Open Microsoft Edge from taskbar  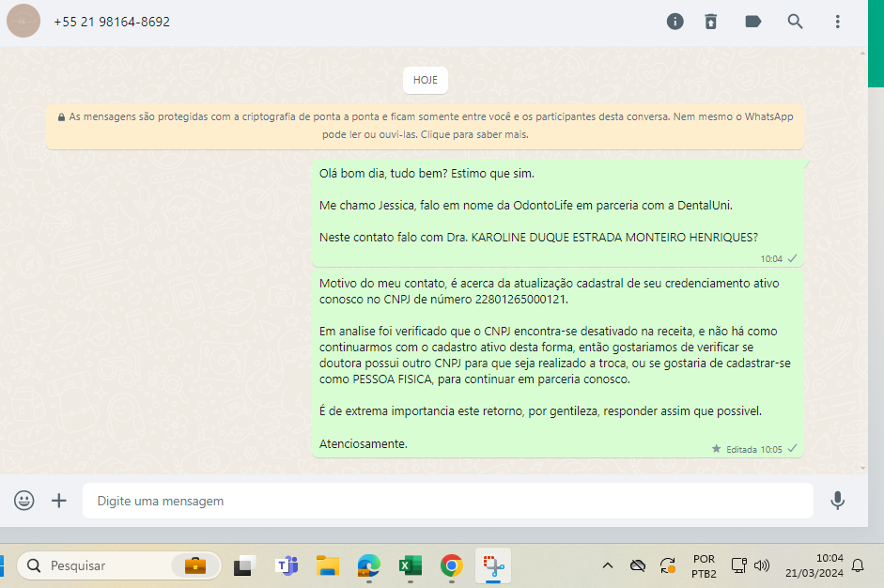click(368, 565)
